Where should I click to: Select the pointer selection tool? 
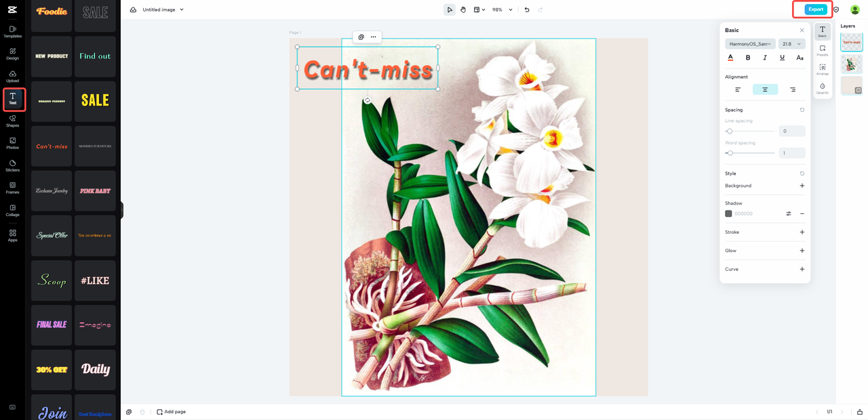coord(450,9)
